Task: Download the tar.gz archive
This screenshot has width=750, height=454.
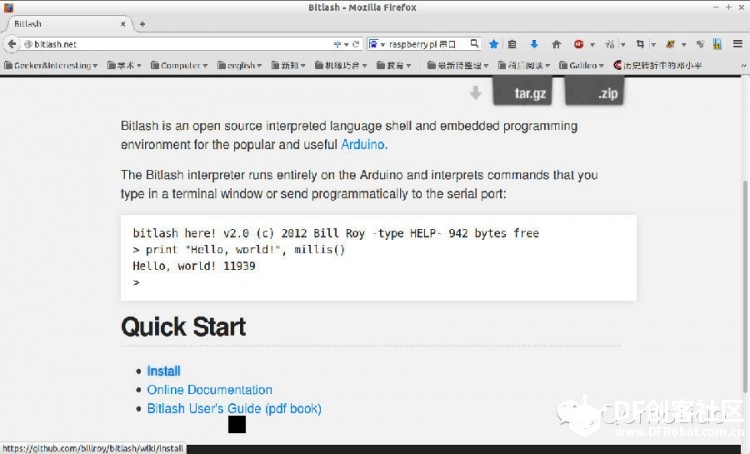Action: [522, 92]
